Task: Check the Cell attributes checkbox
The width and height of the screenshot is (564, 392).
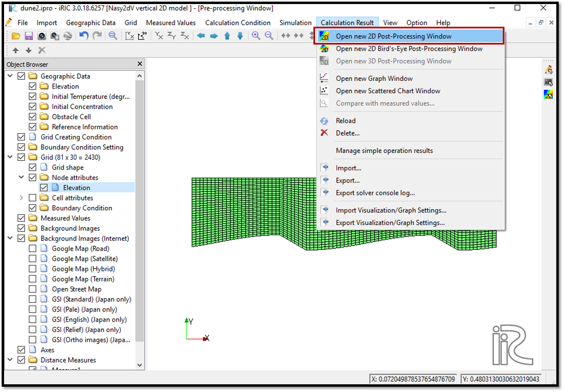Action: 33,198
